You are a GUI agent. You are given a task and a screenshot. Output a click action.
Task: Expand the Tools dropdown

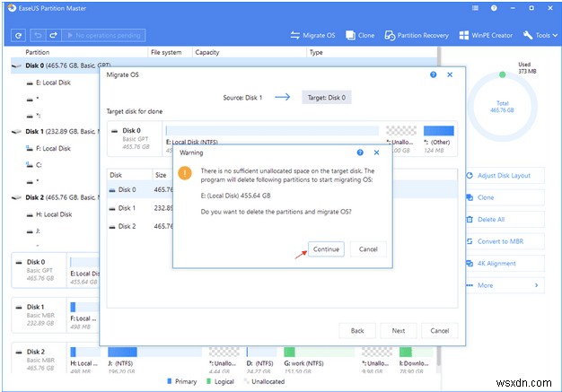540,36
